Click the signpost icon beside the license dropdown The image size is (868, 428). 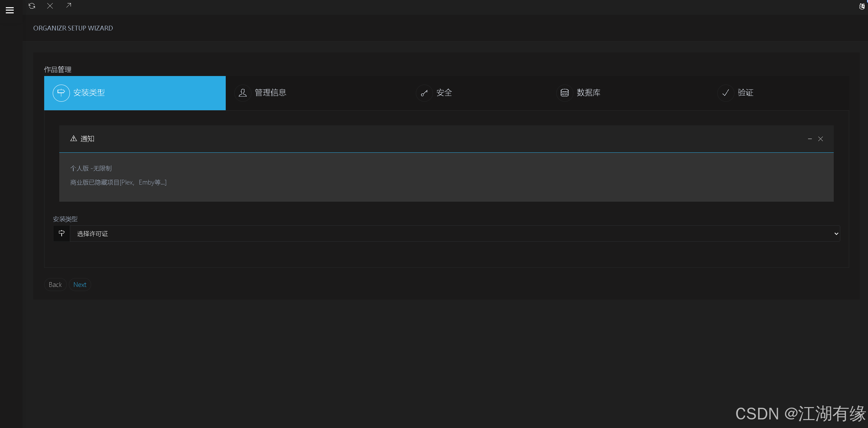(62, 234)
